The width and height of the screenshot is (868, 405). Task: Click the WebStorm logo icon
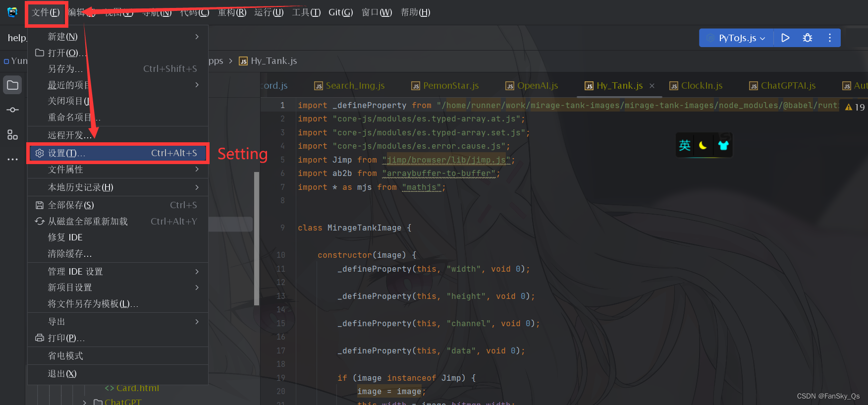tap(12, 12)
